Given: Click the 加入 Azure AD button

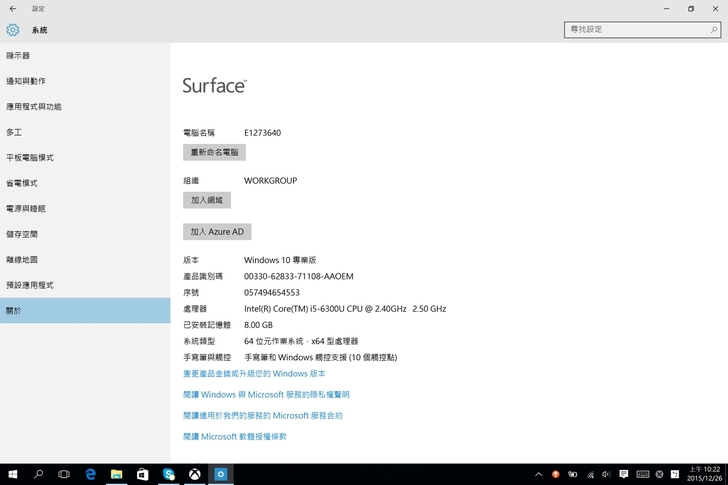Looking at the screenshot, I should point(217,232).
